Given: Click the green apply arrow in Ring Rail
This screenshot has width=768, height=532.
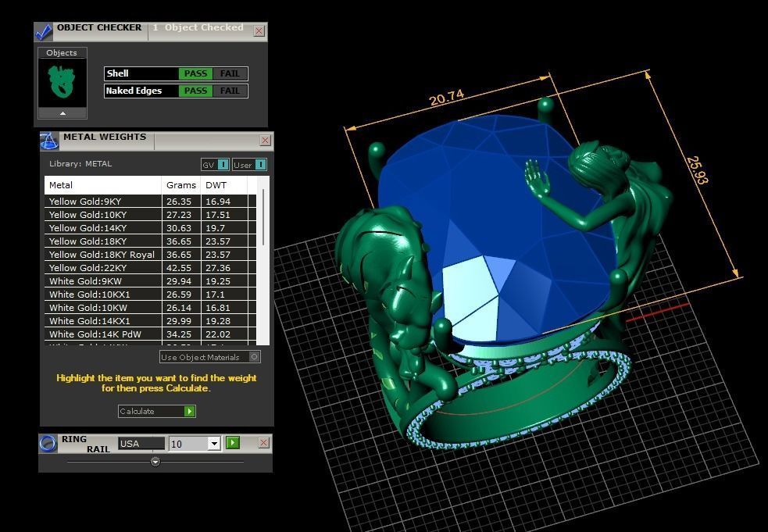Looking at the screenshot, I should (x=233, y=443).
